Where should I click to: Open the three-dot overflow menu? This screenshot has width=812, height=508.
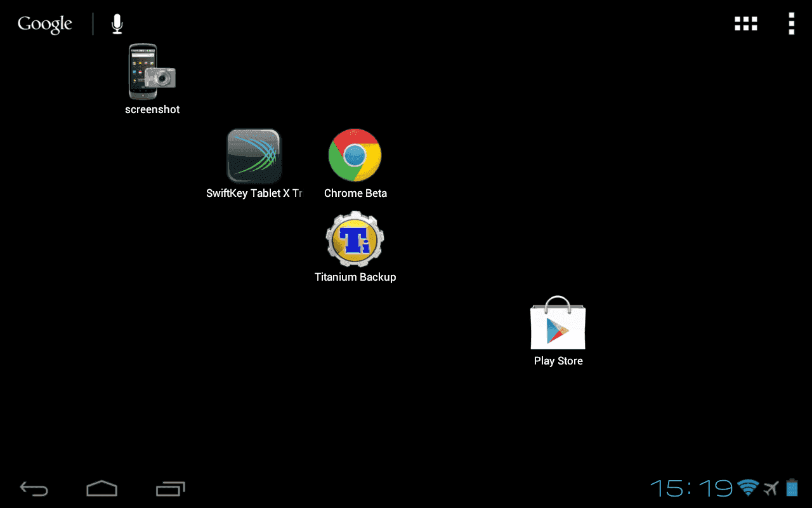[791, 23]
